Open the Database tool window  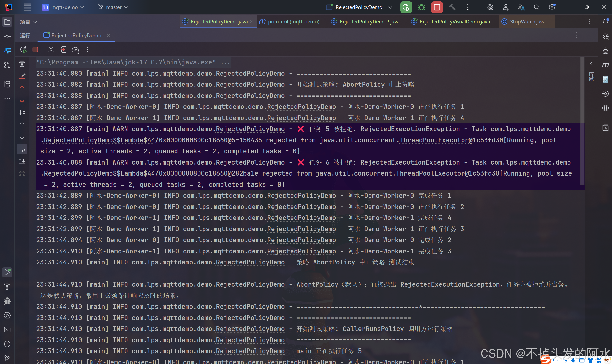tap(605, 51)
